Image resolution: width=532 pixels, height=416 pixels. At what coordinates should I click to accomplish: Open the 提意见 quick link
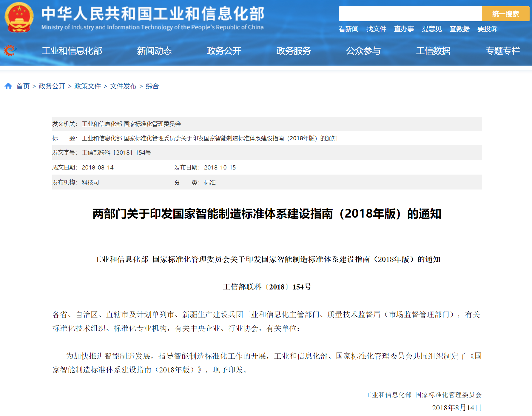[432, 29]
